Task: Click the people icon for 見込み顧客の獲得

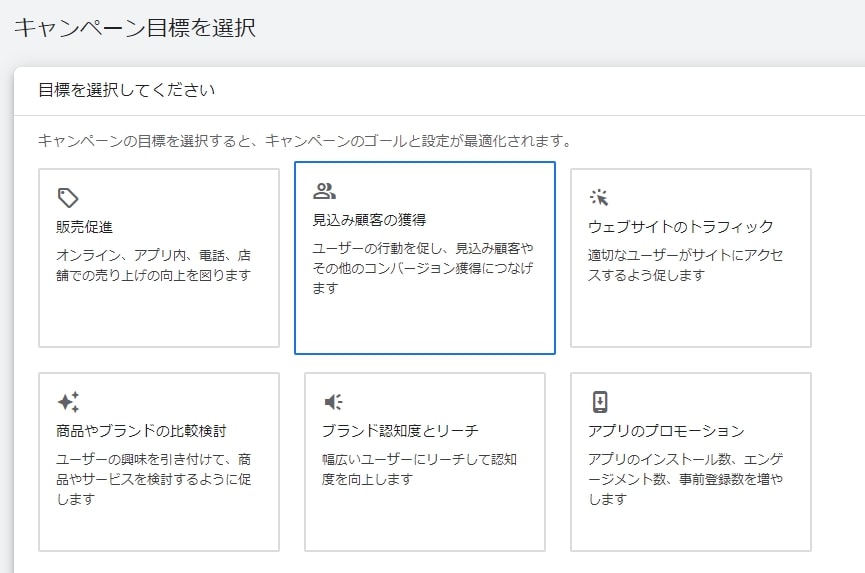Action: coord(324,191)
